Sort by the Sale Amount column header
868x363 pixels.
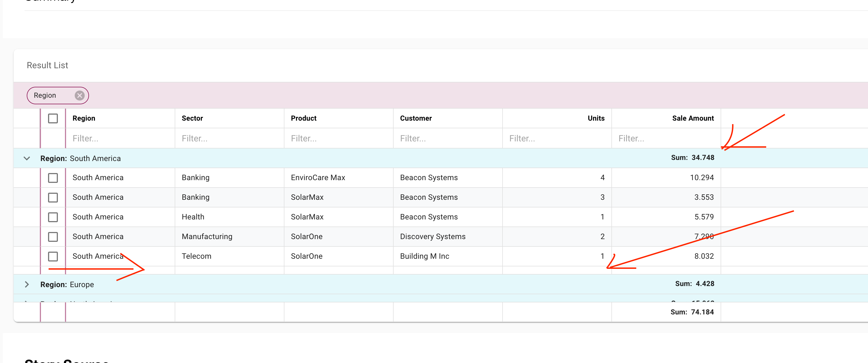coord(692,118)
